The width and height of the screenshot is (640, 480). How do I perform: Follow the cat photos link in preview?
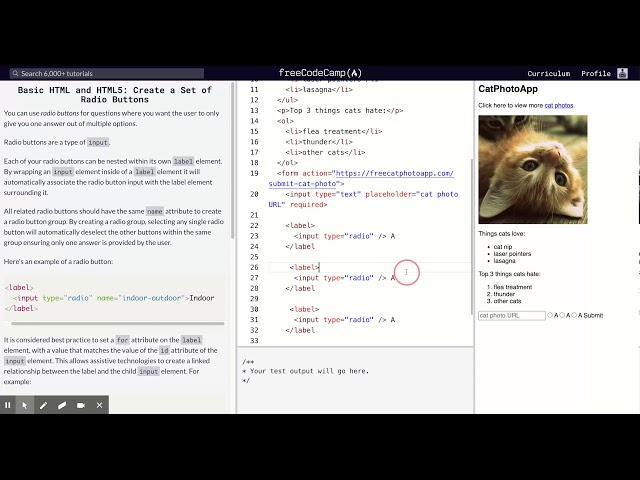pos(559,105)
